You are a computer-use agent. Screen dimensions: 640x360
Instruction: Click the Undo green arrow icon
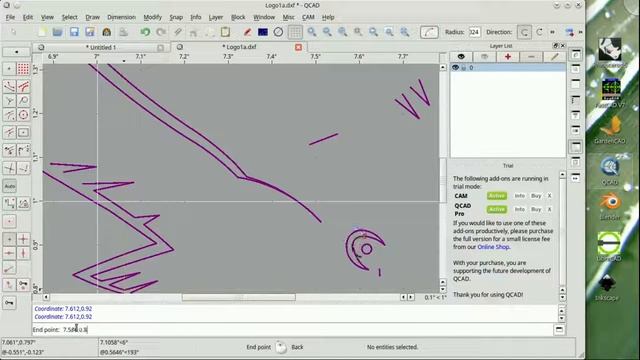coord(145,32)
